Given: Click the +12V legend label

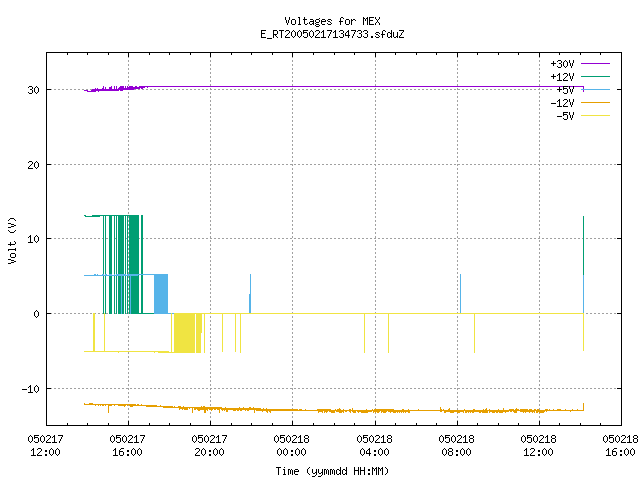Looking at the screenshot, I should point(562,77).
